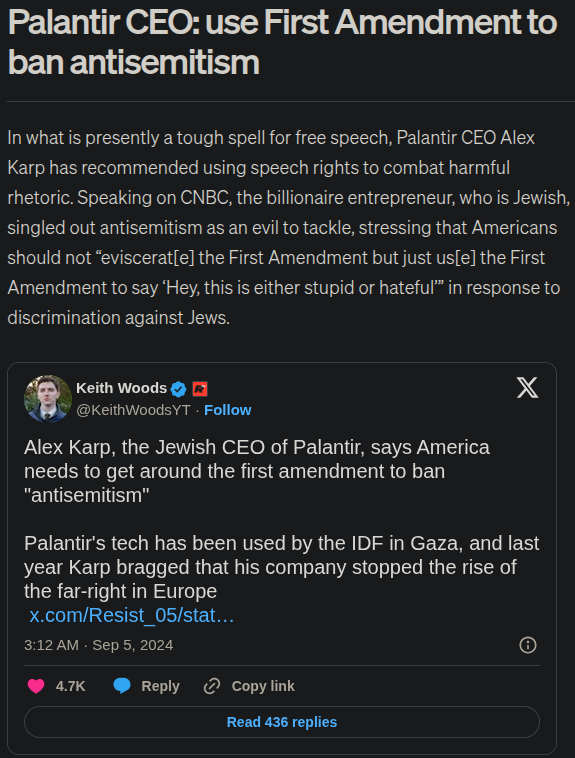Open the x.com/Resist_05 status link
Screen dimensions: 575x758
pos(132,615)
